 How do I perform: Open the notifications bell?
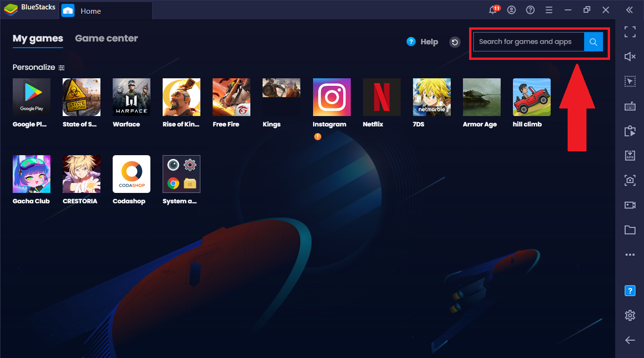[x=493, y=10]
